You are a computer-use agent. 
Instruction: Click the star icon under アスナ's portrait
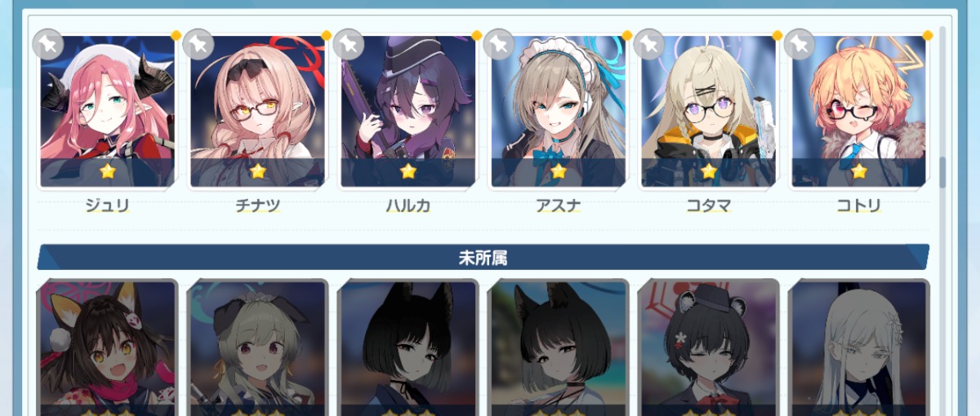pos(558,171)
